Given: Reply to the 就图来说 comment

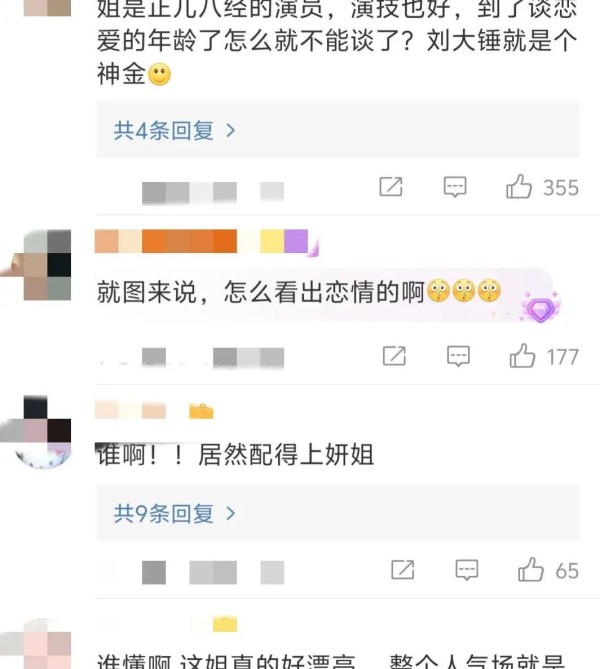Looking at the screenshot, I should click(x=458, y=356).
